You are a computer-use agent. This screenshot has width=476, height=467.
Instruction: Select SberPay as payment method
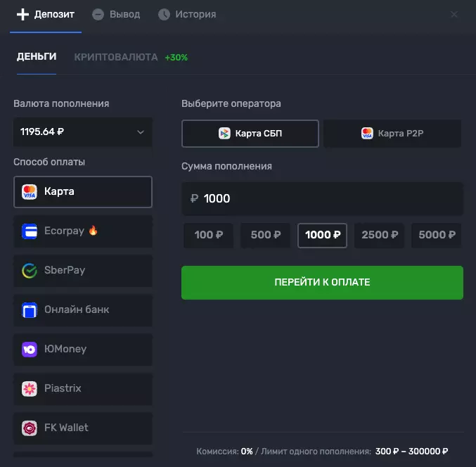pyautogui.click(x=82, y=270)
